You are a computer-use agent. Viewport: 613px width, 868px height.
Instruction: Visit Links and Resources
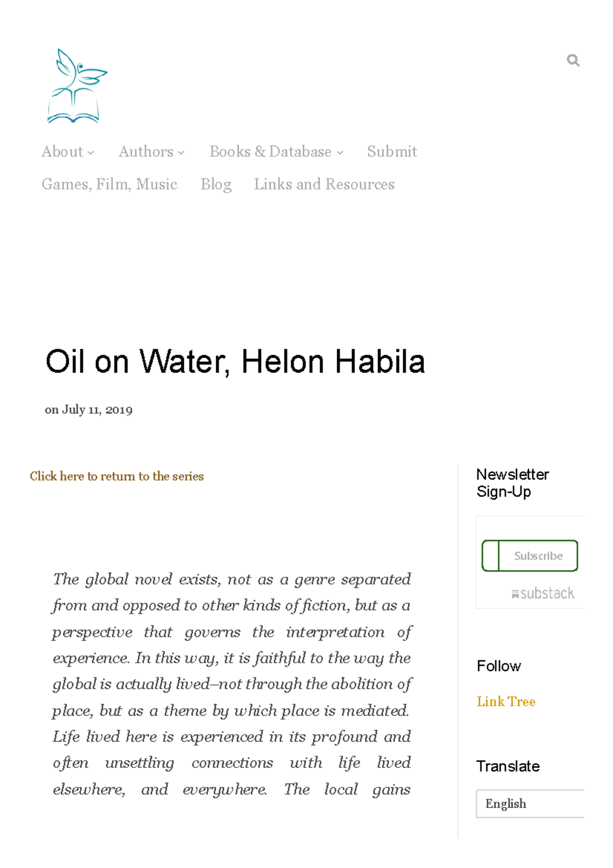324,184
